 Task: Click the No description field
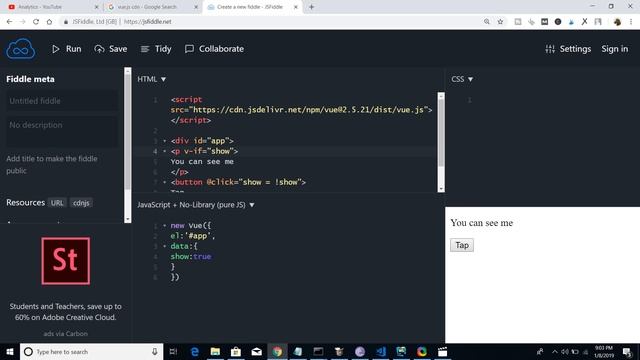click(62, 131)
